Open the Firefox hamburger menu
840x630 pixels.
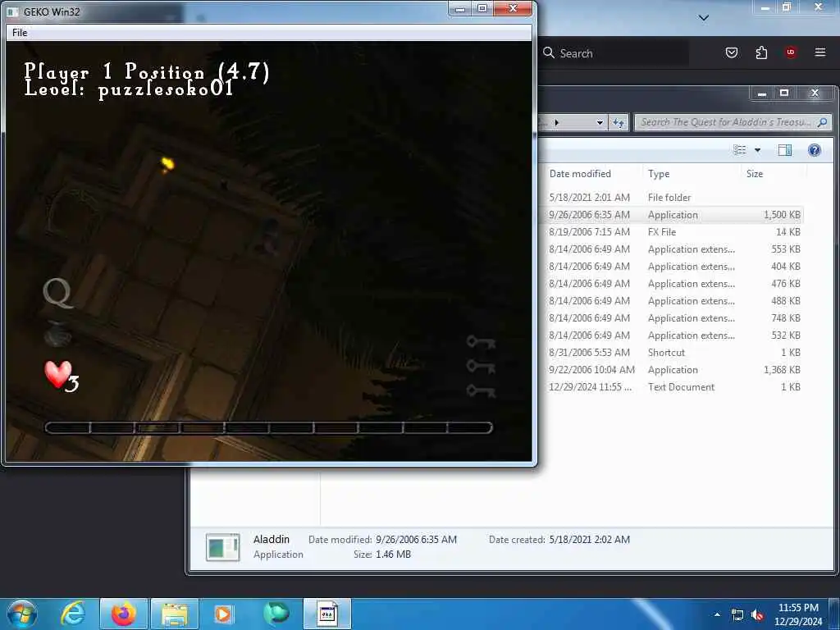coord(820,52)
